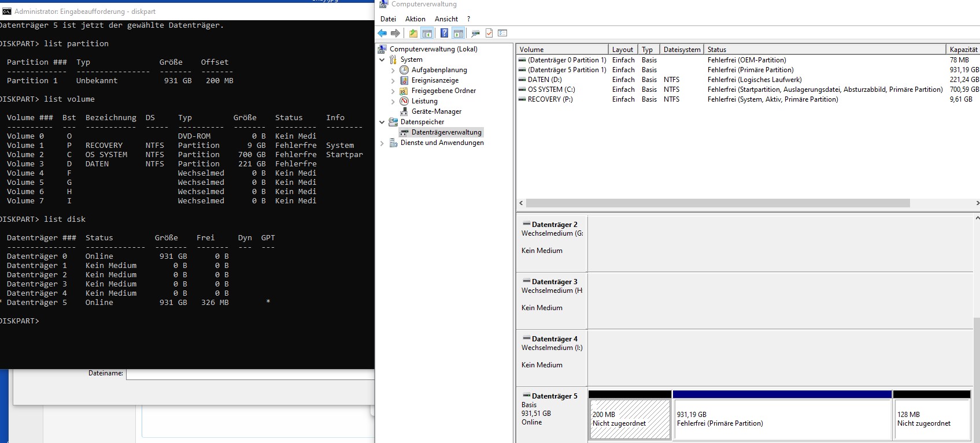Click the Dateiname input field
Screen dimensions: 980x443
click(250, 374)
